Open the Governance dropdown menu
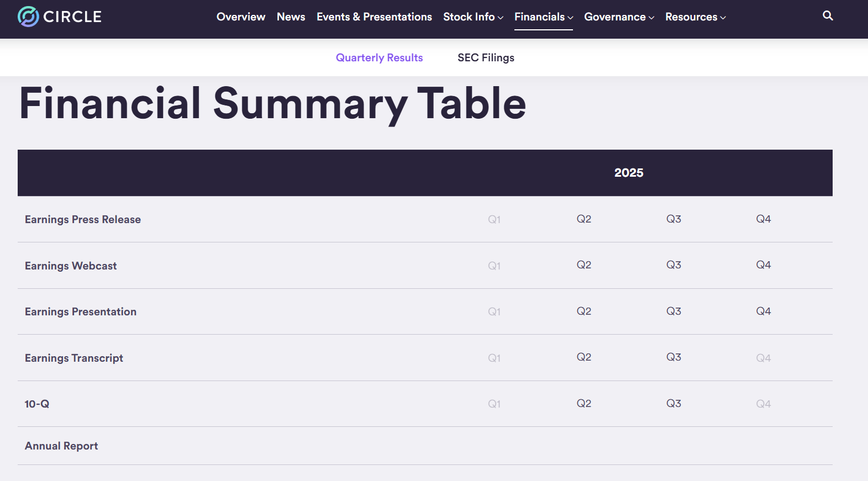868x481 pixels. pos(619,17)
